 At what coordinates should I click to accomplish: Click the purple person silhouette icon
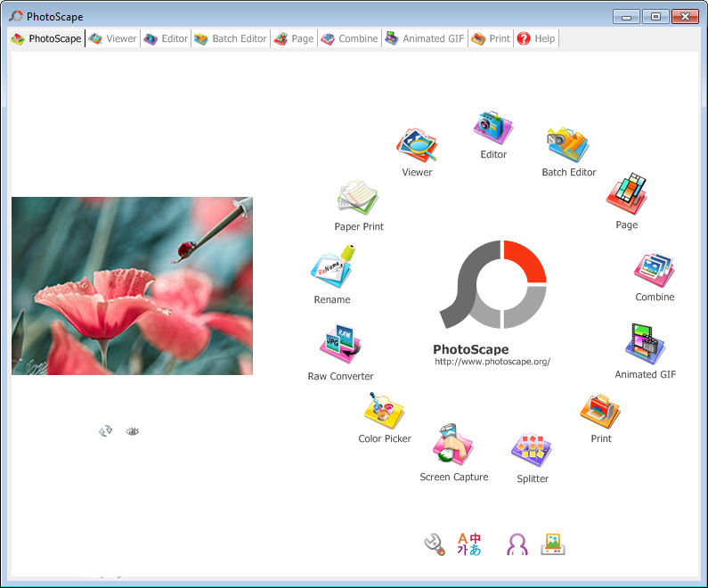click(517, 544)
